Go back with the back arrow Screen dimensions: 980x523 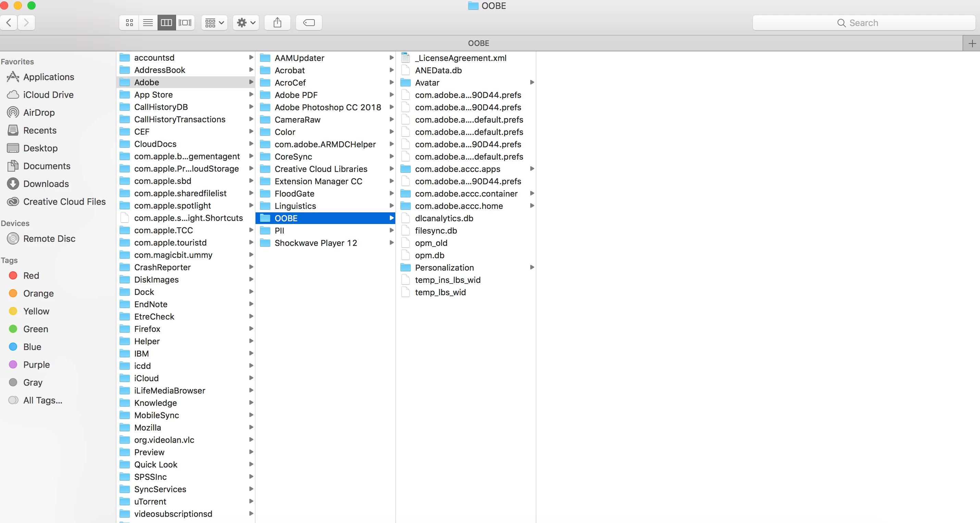click(9, 23)
